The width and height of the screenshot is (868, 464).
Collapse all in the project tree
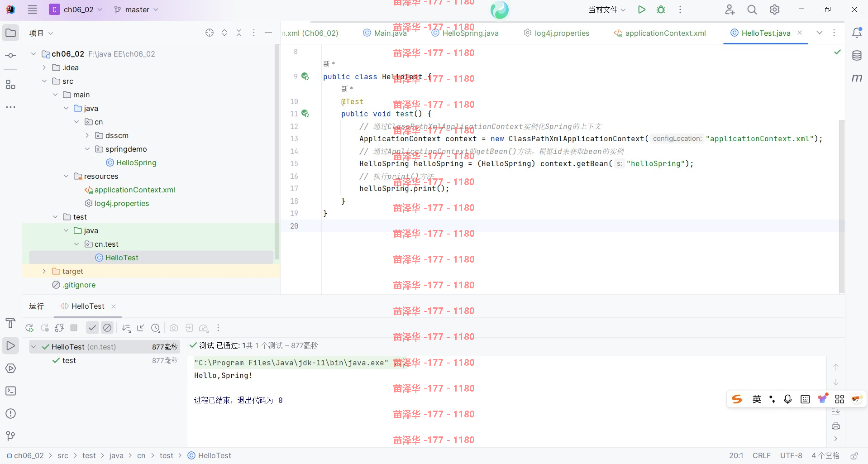tap(239, 33)
